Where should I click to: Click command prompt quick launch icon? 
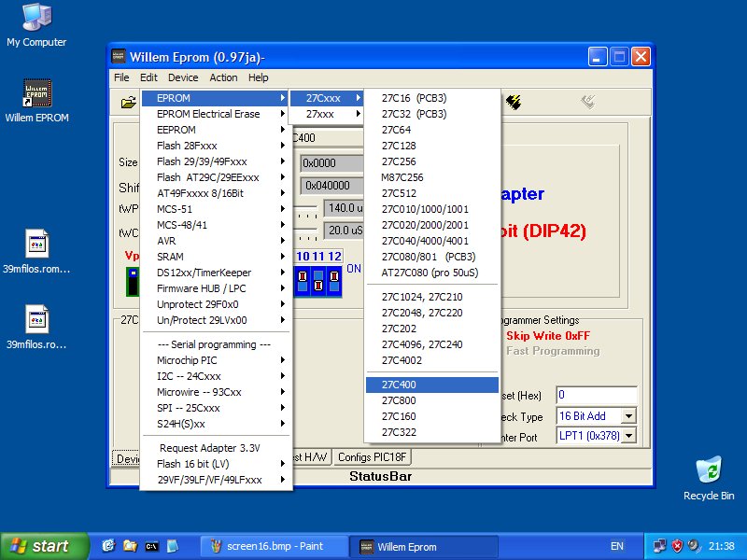pos(151,546)
